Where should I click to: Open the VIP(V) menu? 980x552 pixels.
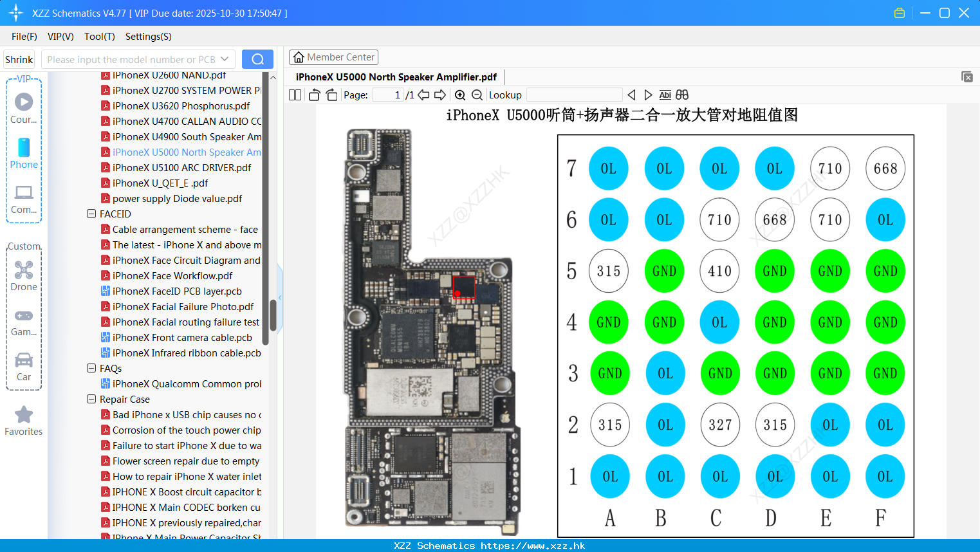point(60,37)
